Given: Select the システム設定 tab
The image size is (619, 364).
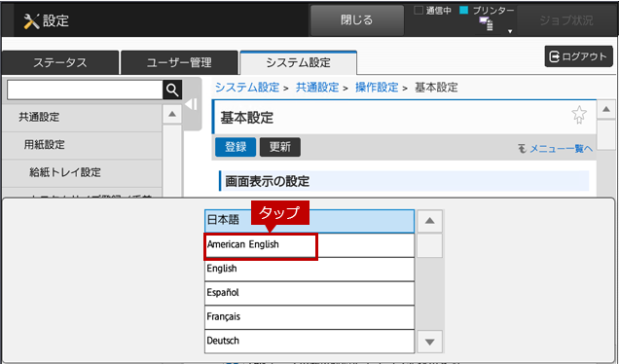Looking at the screenshot, I should [298, 62].
